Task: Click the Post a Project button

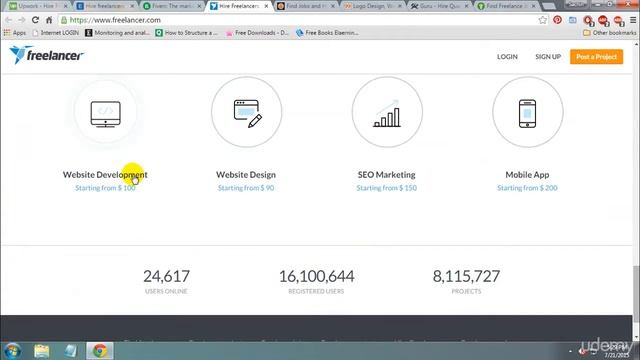Action: pyautogui.click(x=596, y=57)
